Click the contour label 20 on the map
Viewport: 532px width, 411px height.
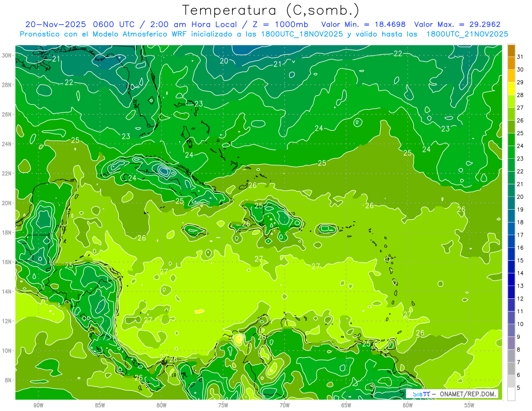(x=224, y=61)
